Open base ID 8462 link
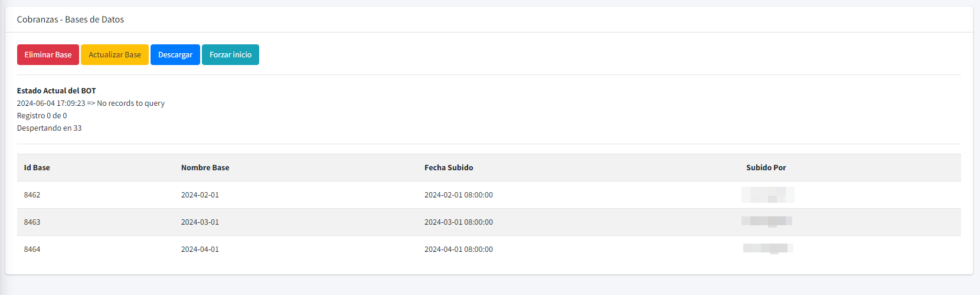Viewport: 980px width, 295px height. [32, 195]
